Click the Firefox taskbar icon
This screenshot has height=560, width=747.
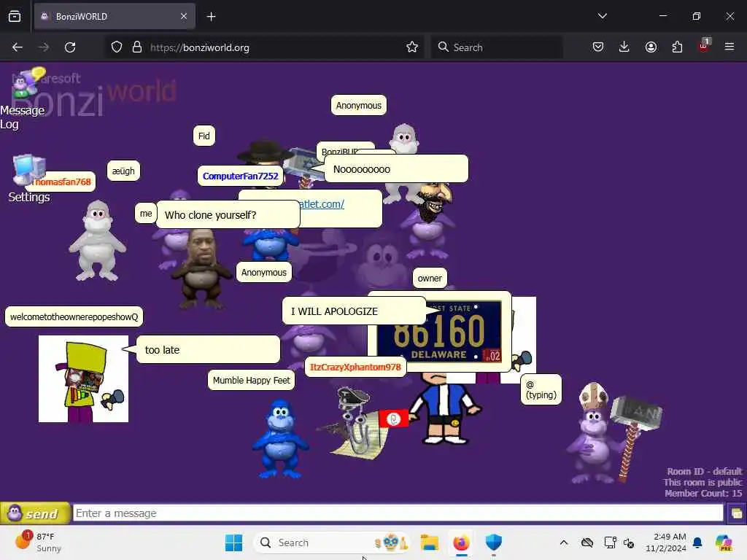[x=461, y=542]
